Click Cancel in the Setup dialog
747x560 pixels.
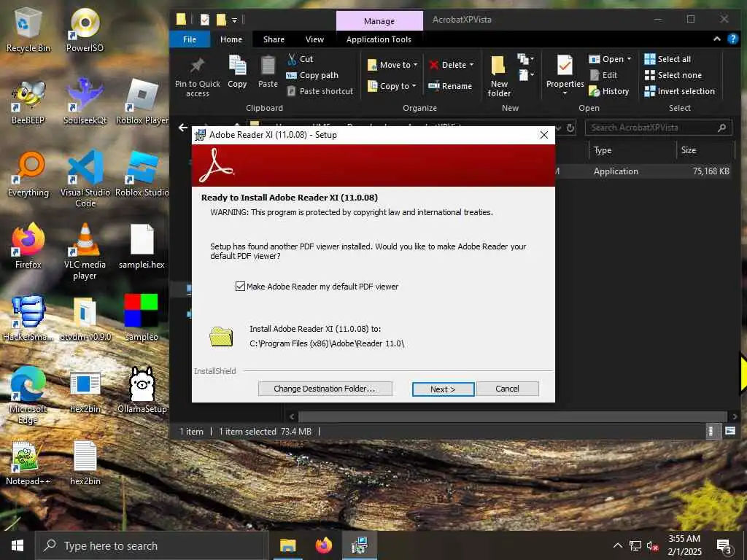tap(507, 389)
